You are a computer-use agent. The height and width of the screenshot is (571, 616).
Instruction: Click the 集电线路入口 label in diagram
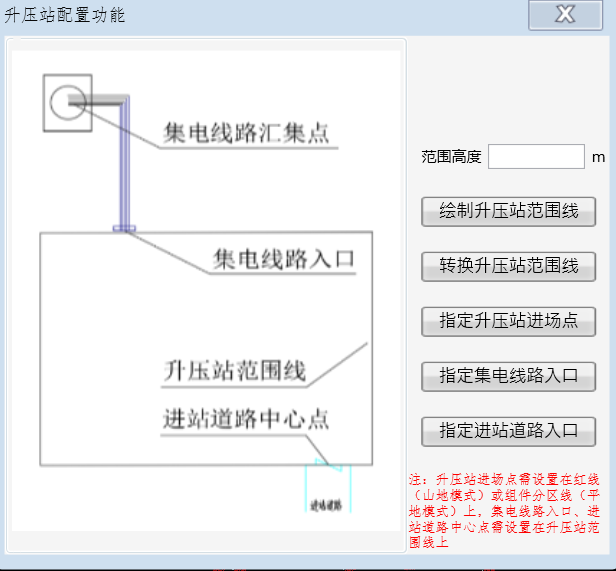pyautogui.click(x=284, y=259)
